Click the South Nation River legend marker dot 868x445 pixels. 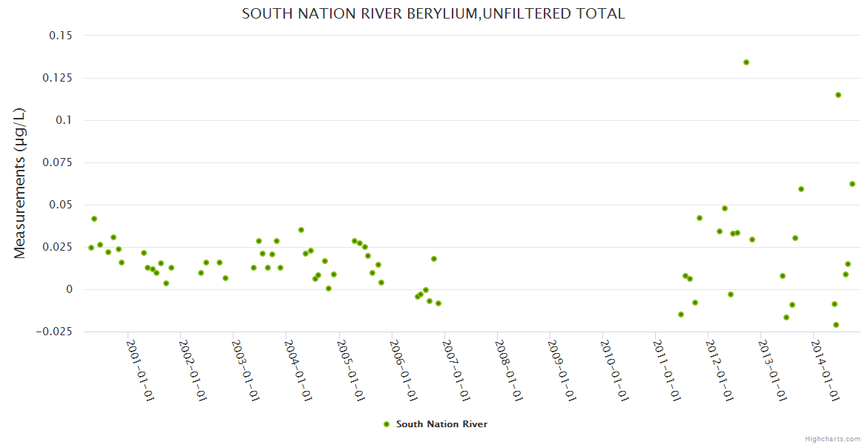(386, 424)
